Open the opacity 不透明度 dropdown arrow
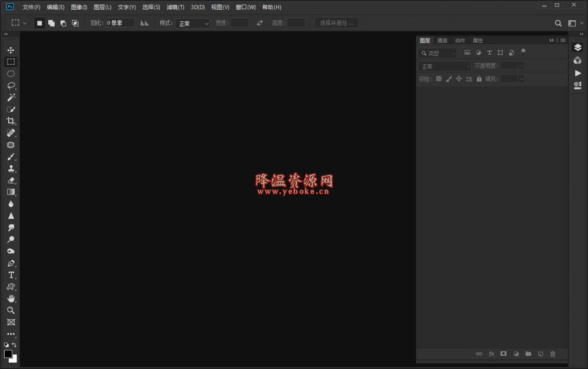588x369 pixels. 521,66
